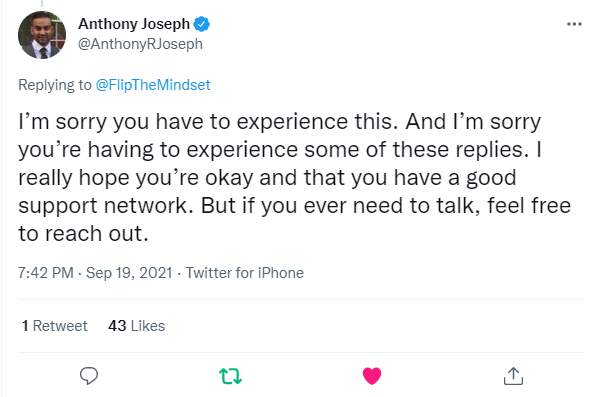Screen dimensions: 599x397
Task: Open the Twitter for iPhone source link
Action: (x=244, y=273)
